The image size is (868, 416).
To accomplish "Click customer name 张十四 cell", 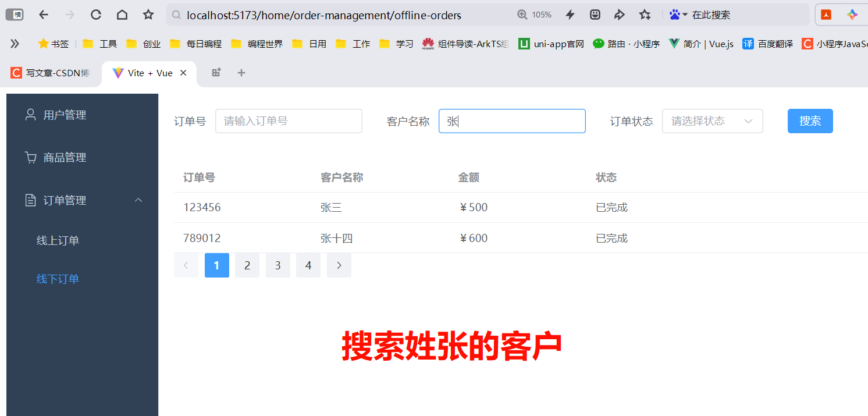I will click(x=336, y=238).
